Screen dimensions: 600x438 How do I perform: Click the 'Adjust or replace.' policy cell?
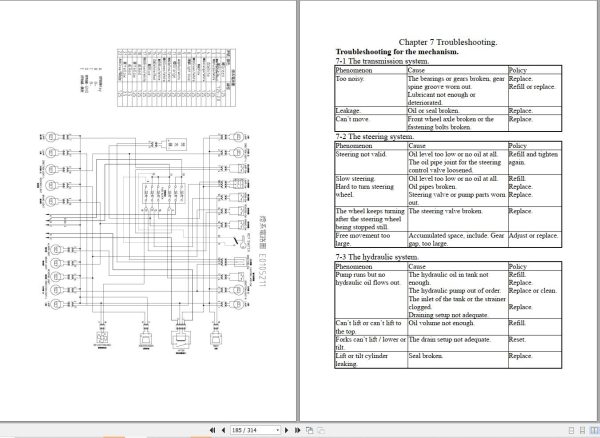pyautogui.click(x=535, y=239)
